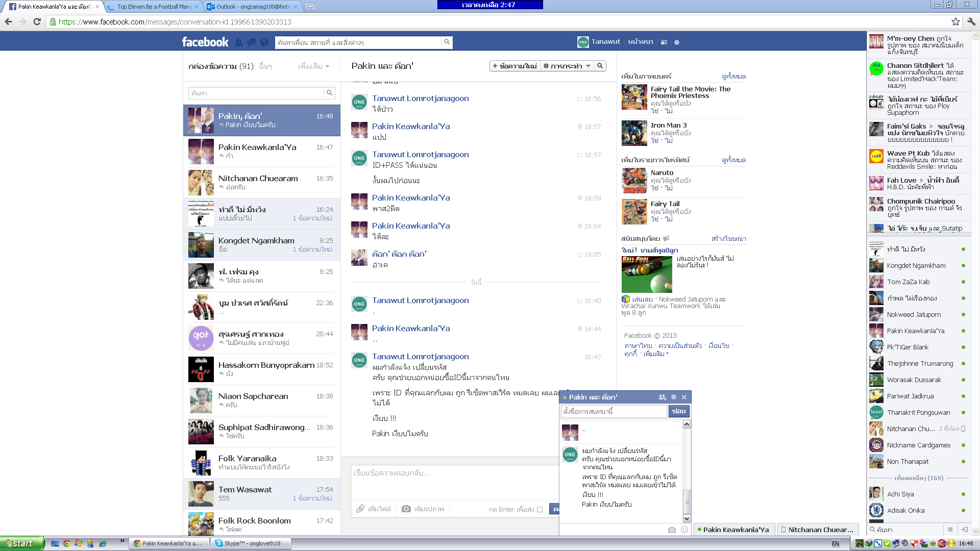
Task: Enable press Enter to send checkbox
Action: [x=540, y=509]
